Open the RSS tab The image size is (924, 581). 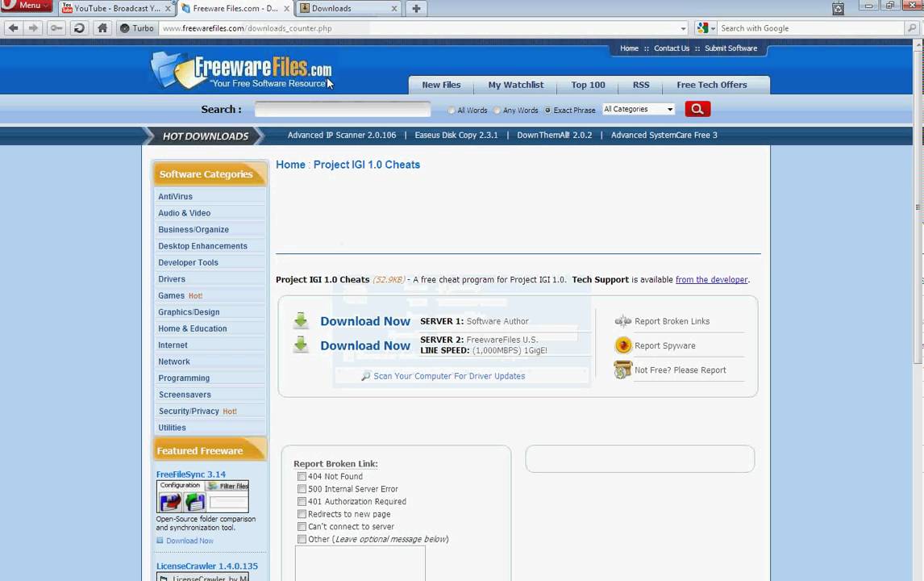point(640,85)
